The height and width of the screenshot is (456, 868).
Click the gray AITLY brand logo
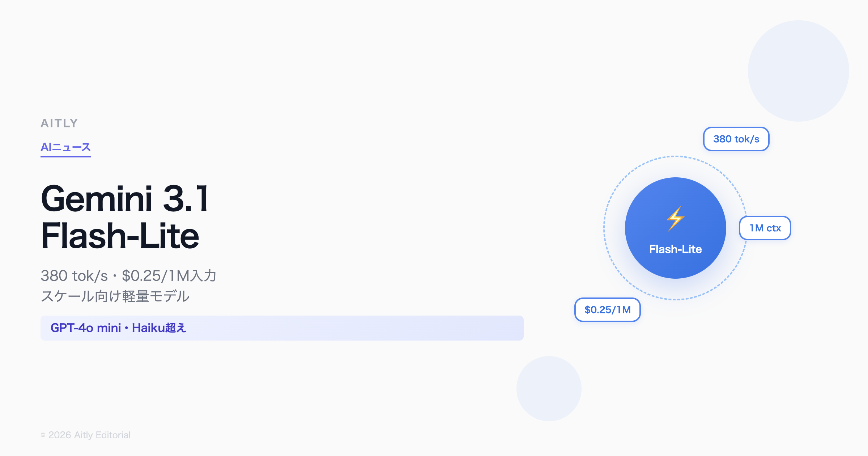pyautogui.click(x=59, y=123)
